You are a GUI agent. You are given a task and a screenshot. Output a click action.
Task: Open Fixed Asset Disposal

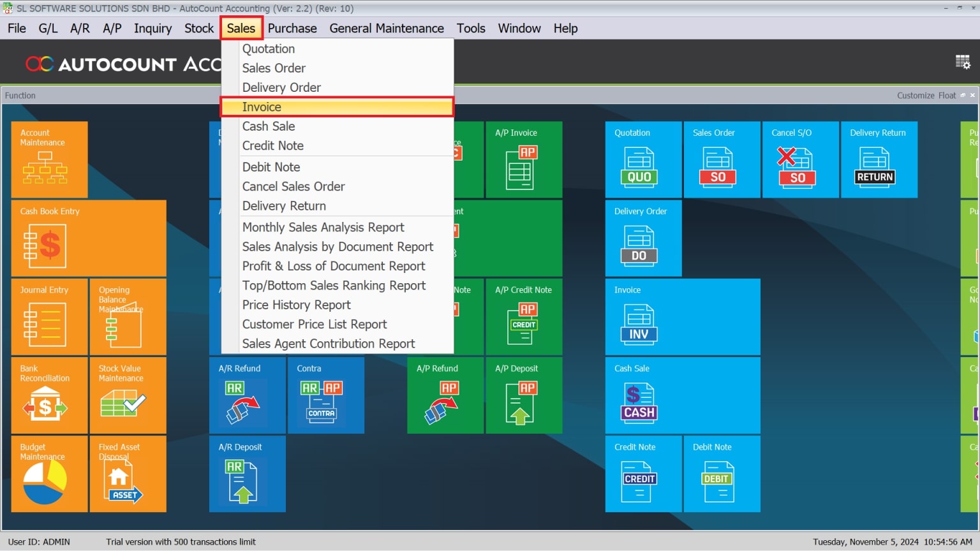[x=128, y=474]
